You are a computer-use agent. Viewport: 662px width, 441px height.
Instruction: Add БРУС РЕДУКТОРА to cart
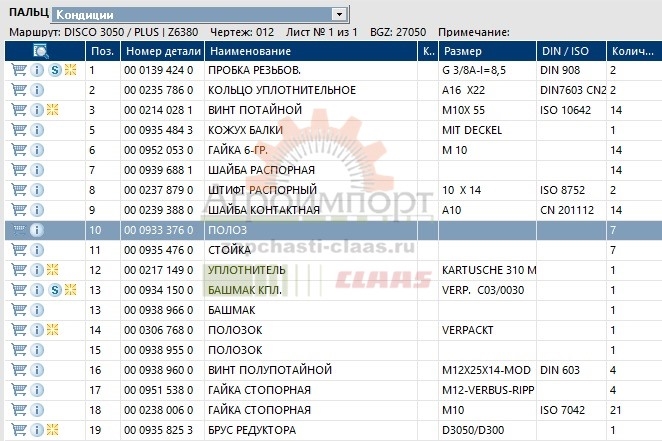18,430
